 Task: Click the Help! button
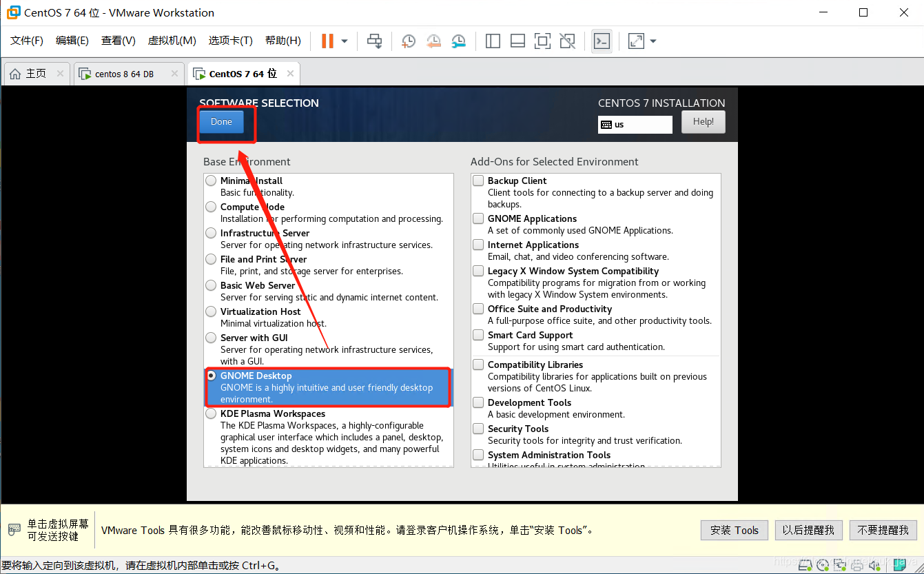[x=704, y=122]
